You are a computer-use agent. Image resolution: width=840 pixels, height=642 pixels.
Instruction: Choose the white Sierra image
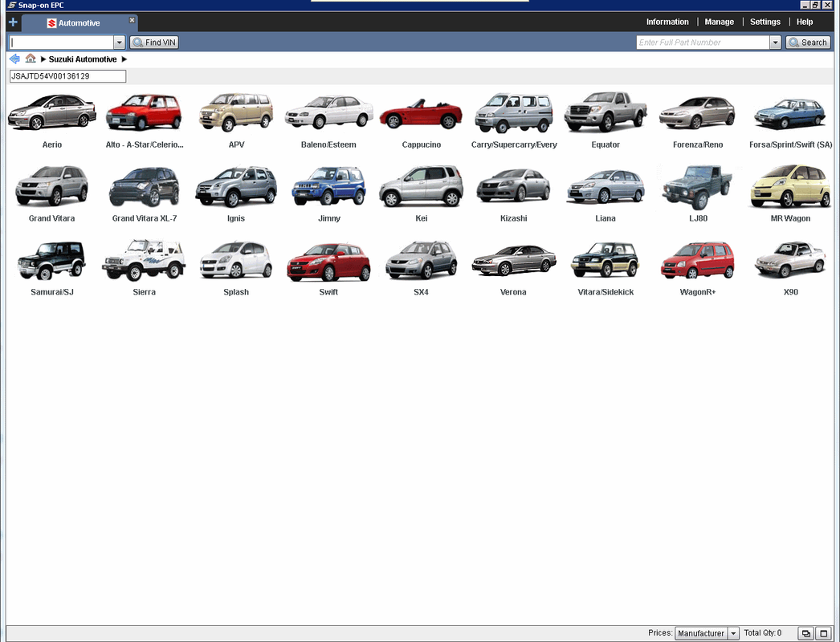[144, 260]
